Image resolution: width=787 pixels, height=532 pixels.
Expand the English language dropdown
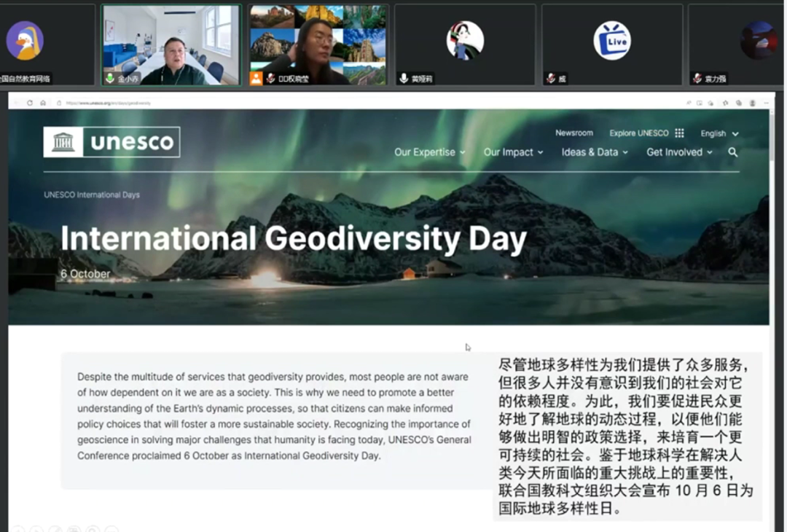pos(719,134)
